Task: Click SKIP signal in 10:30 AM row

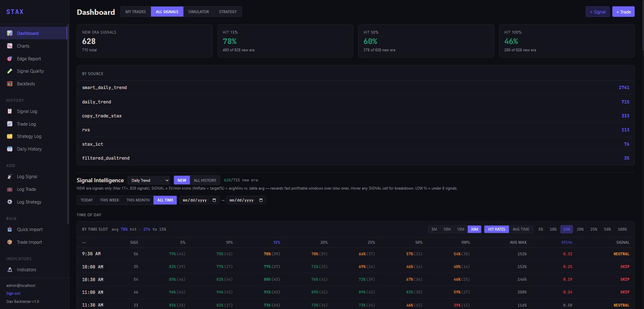Action: click(x=625, y=279)
